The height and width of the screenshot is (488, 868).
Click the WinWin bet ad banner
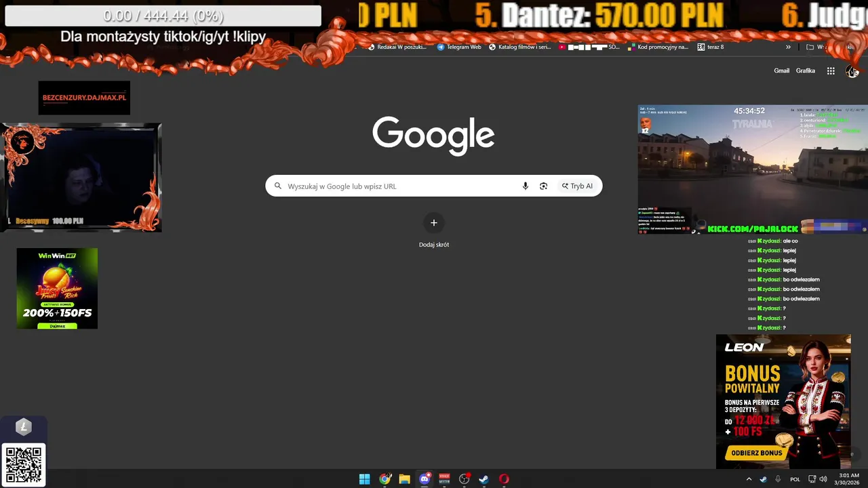[57, 289]
